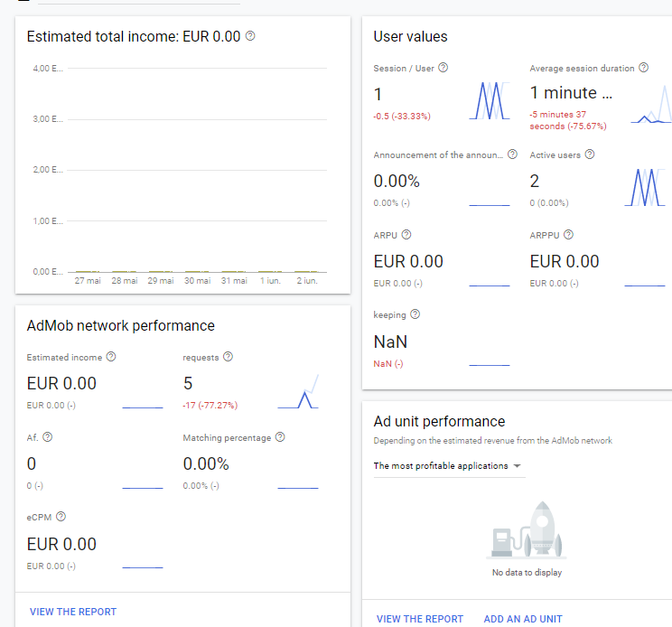
Task: Open Ad unit performance VIEW THE REPORT
Action: (x=420, y=619)
